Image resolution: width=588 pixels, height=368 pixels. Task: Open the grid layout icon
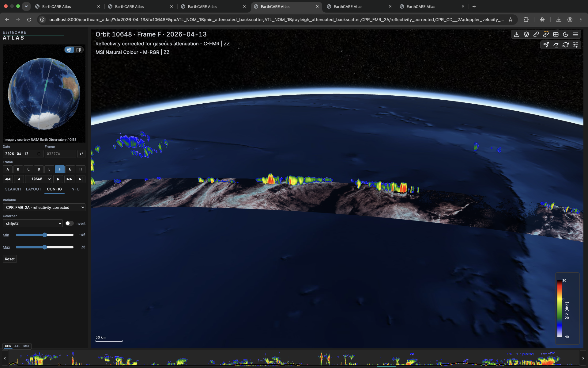click(556, 34)
